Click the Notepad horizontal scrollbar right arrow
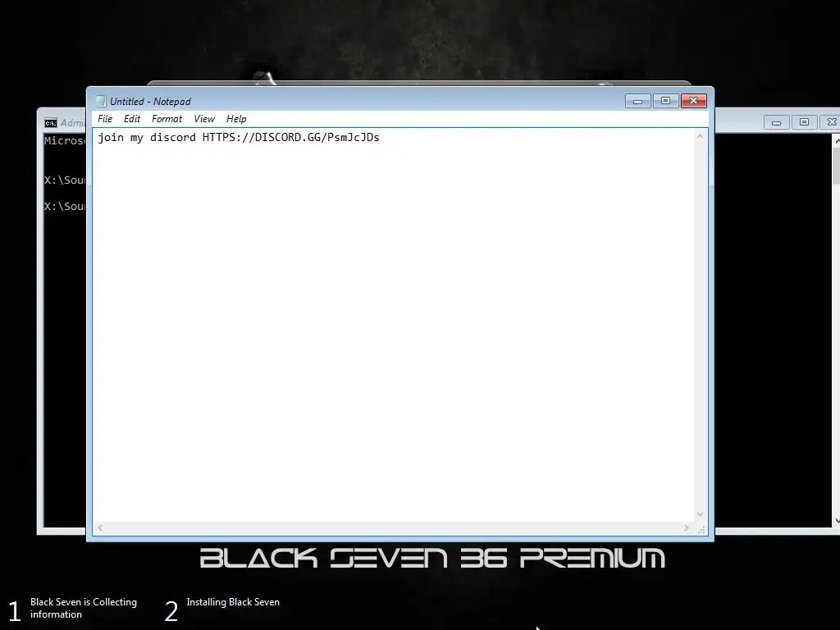The height and width of the screenshot is (630, 840). pos(687,527)
